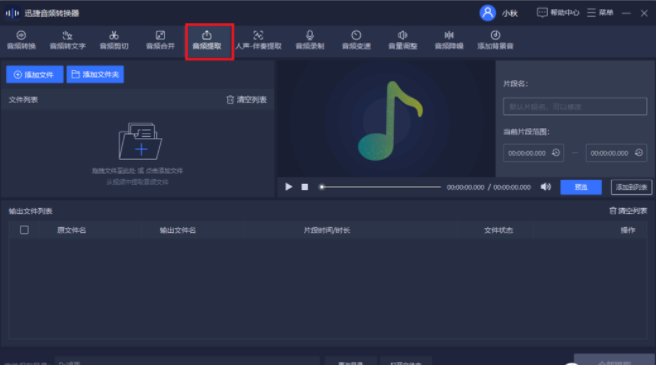The height and width of the screenshot is (365, 656).
Task: Open the 人声-伴奏提取 vocal extraction tool
Action: point(258,41)
